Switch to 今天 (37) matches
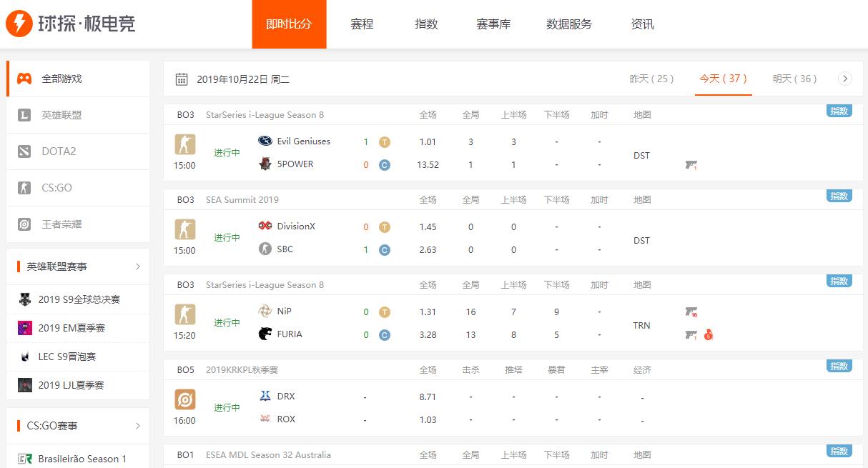This screenshot has height=468, width=868. 723,79
